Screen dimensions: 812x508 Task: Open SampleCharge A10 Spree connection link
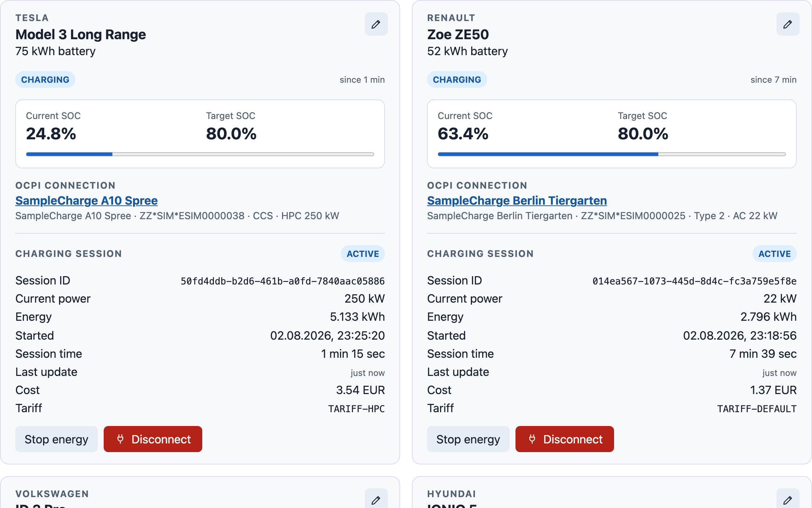(86, 201)
